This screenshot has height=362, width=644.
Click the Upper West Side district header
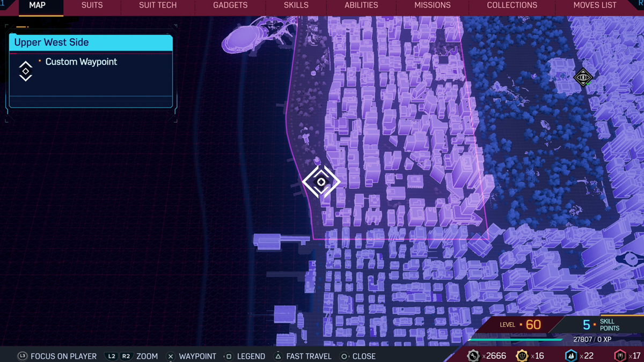[91, 43]
